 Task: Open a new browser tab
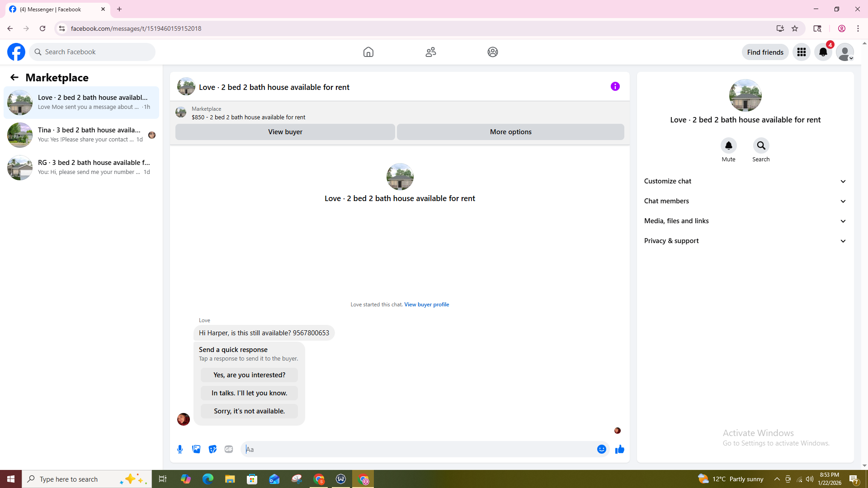(x=119, y=9)
